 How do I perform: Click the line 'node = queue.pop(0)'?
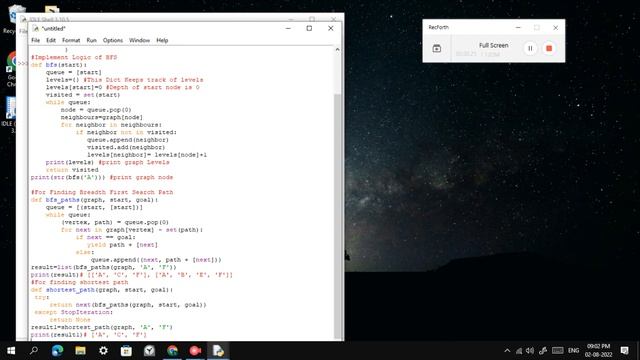pyautogui.click(x=96, y=110)
